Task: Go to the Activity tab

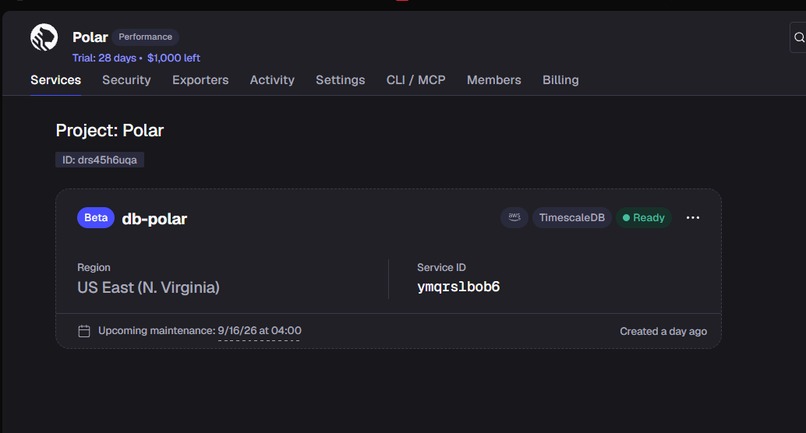Action: pyautogui.click(x=272, y=80)
